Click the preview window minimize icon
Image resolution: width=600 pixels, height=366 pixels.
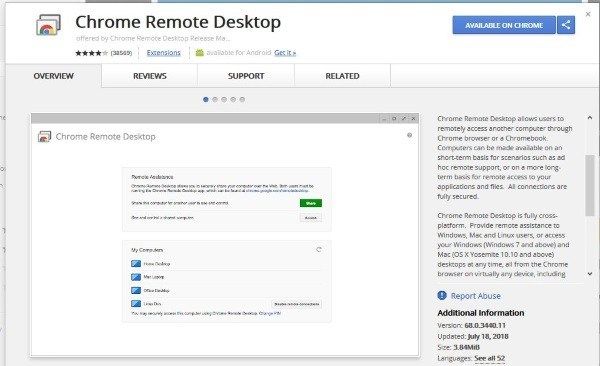tap(384, 119)
